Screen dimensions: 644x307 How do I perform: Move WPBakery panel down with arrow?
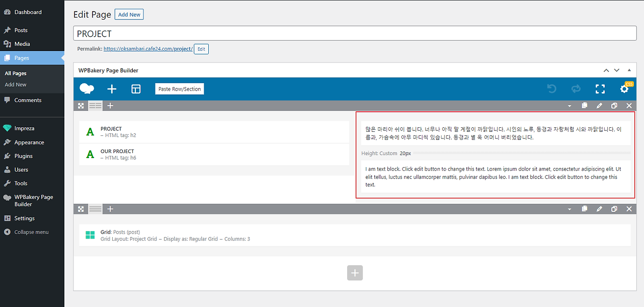617,70
